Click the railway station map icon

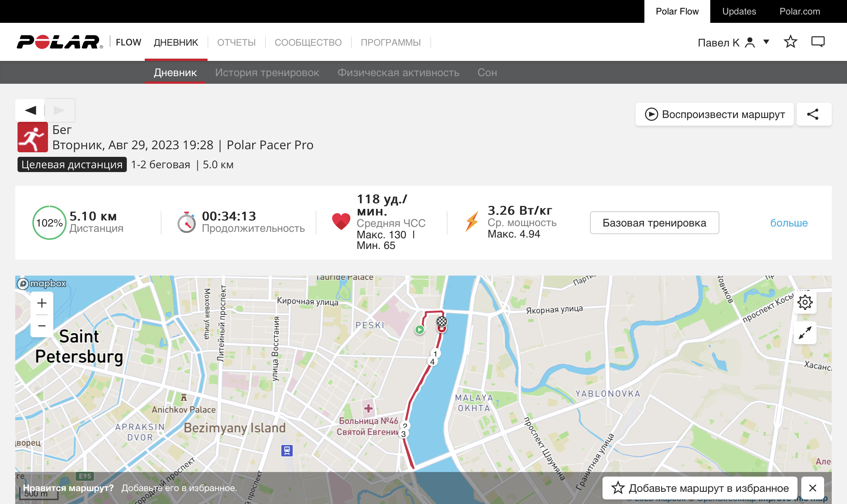point(287,451)
